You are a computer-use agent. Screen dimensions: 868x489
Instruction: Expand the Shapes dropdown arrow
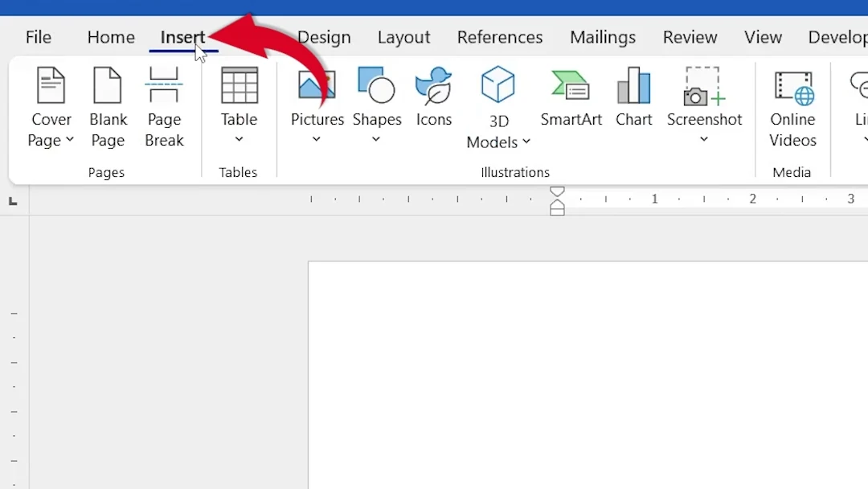coord(376,140)
